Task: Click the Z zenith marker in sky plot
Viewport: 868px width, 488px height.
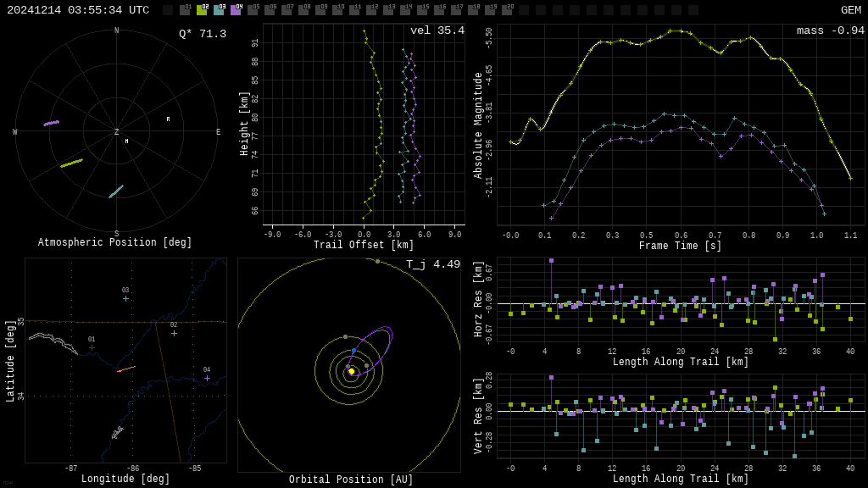Action: 117,132
